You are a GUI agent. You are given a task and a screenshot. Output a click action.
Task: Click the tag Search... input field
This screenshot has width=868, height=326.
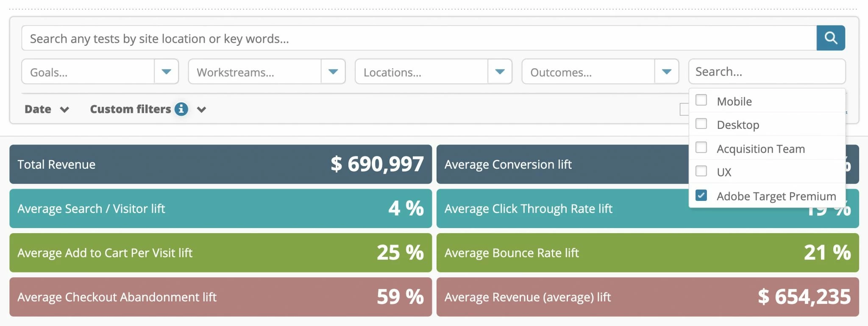coord(767,72)
